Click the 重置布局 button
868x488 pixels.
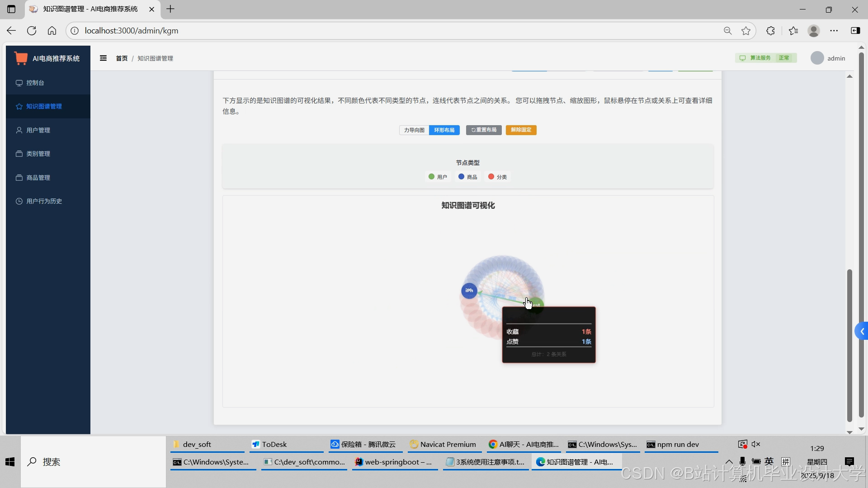click(484, 130)
